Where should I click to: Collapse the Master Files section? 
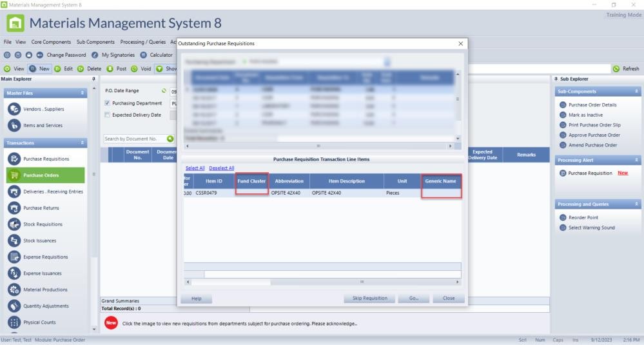point(83,93)
